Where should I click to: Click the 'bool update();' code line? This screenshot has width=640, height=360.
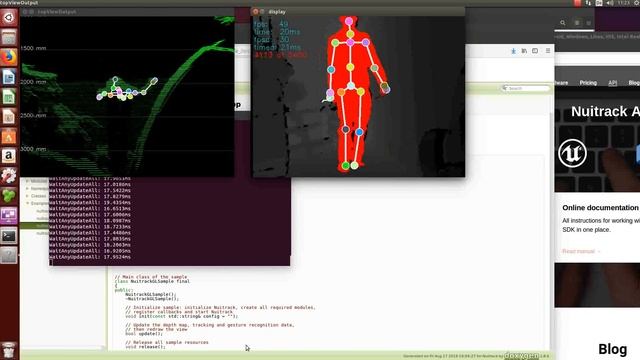pyautogui.click(x=144, y=333)
